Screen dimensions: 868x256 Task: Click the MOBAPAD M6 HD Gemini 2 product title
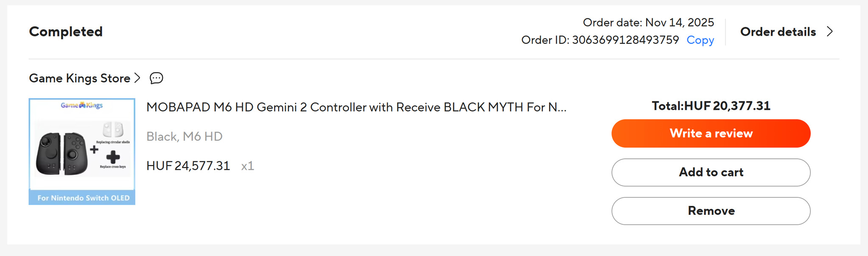tap(356, 107)
